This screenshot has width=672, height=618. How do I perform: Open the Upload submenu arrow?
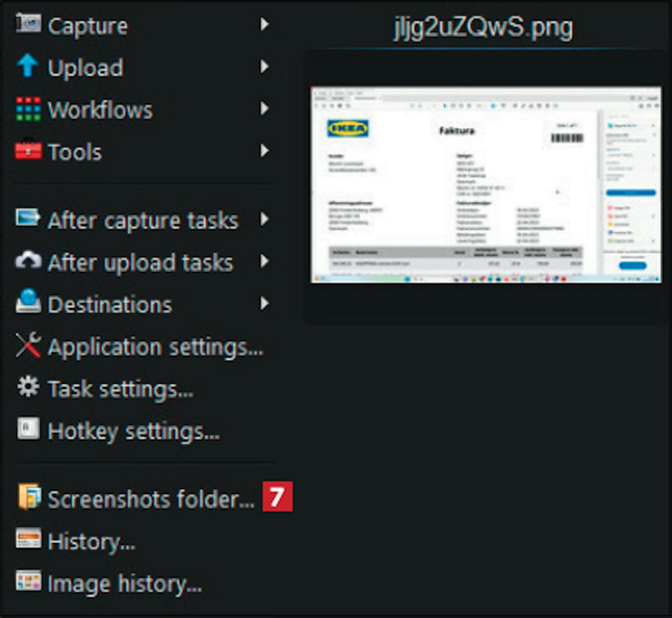coord(265,67)
